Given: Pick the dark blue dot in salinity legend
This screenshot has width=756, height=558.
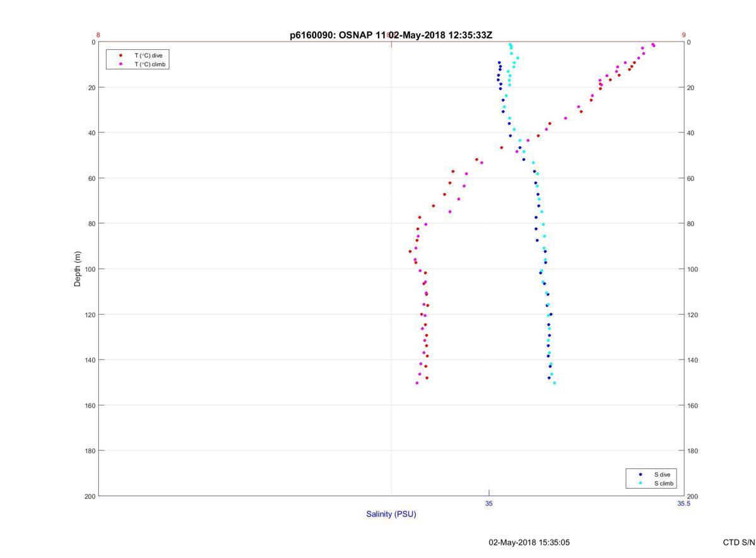Looking at the screenshot, I should [x=640, y=474].
